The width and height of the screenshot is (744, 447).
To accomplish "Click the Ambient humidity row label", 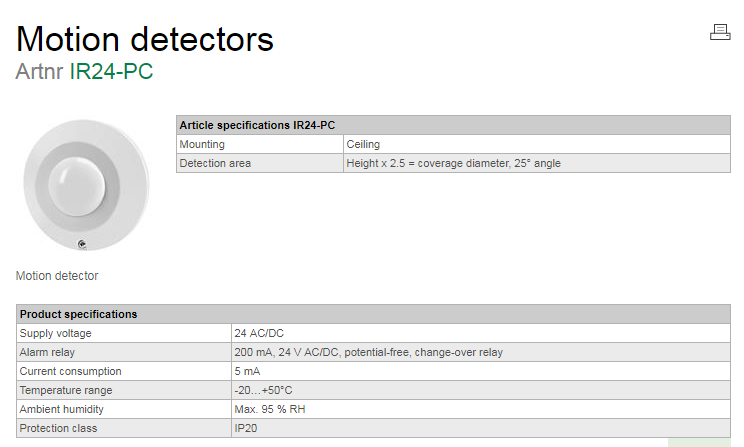I will [x=65, y=409].
